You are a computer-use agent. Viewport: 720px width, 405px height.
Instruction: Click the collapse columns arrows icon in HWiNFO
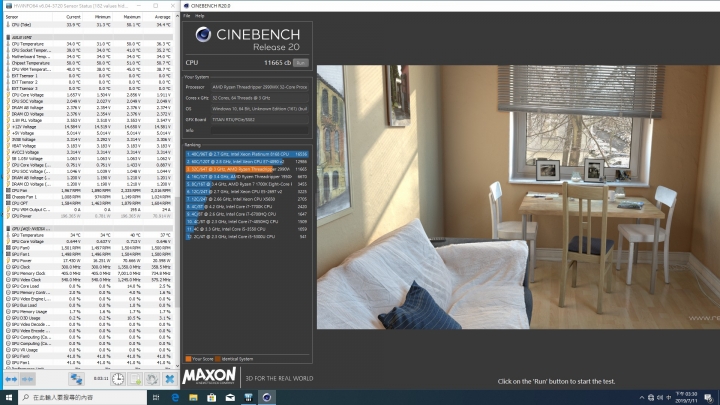click(x=28, y=379)
